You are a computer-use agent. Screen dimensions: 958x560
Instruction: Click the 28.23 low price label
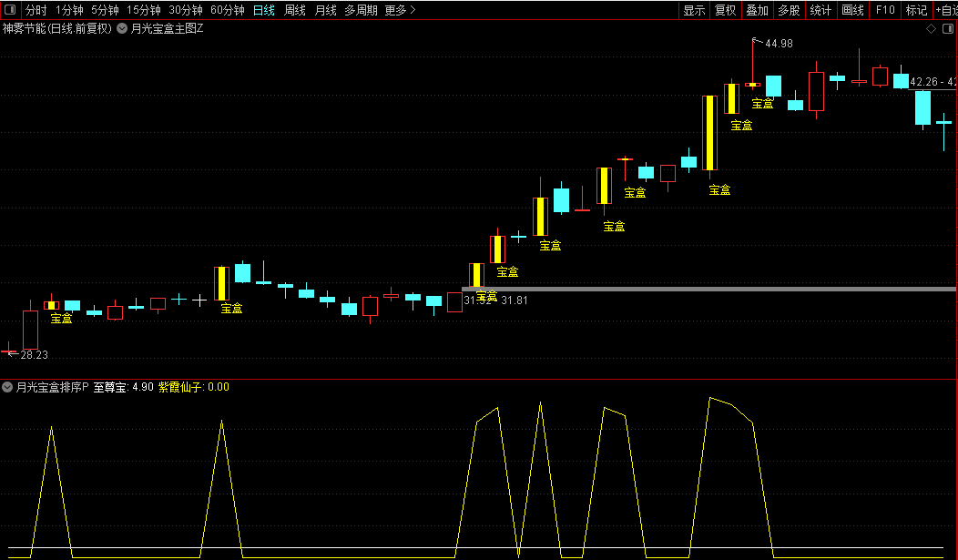point(35,355)
